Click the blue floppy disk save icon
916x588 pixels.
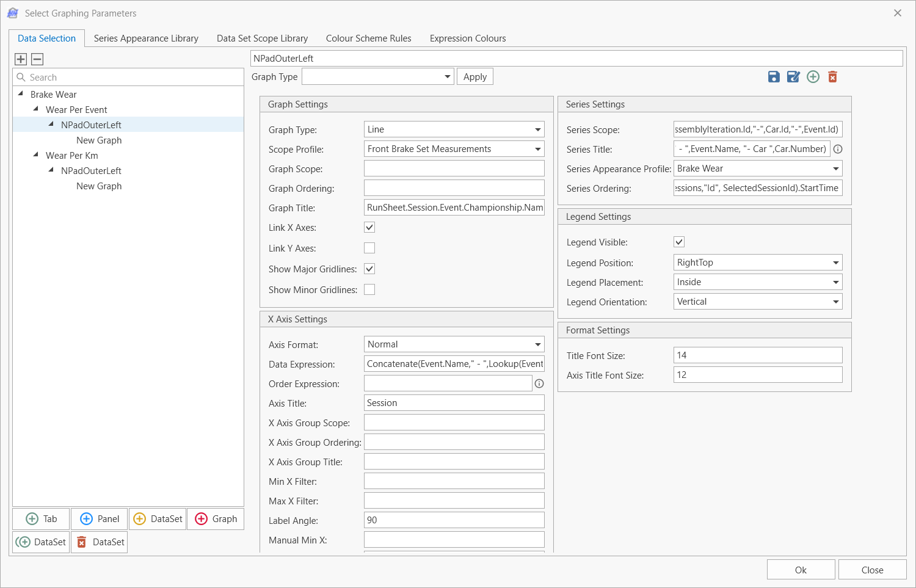[774, 77]
